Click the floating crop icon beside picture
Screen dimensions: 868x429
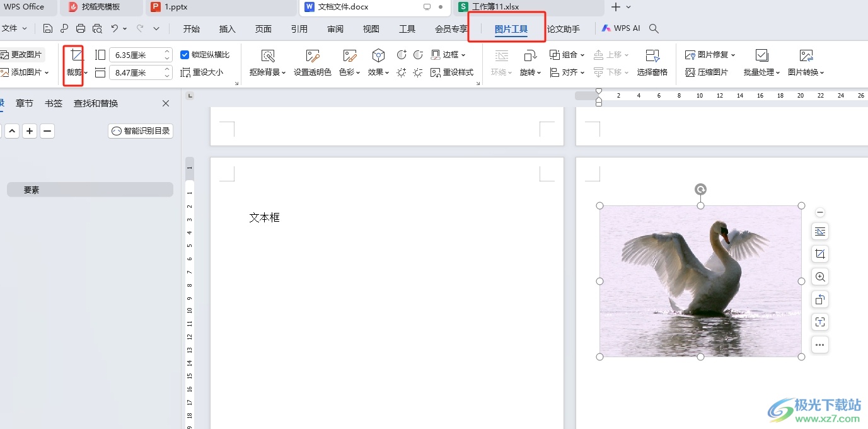coord(819,254)
